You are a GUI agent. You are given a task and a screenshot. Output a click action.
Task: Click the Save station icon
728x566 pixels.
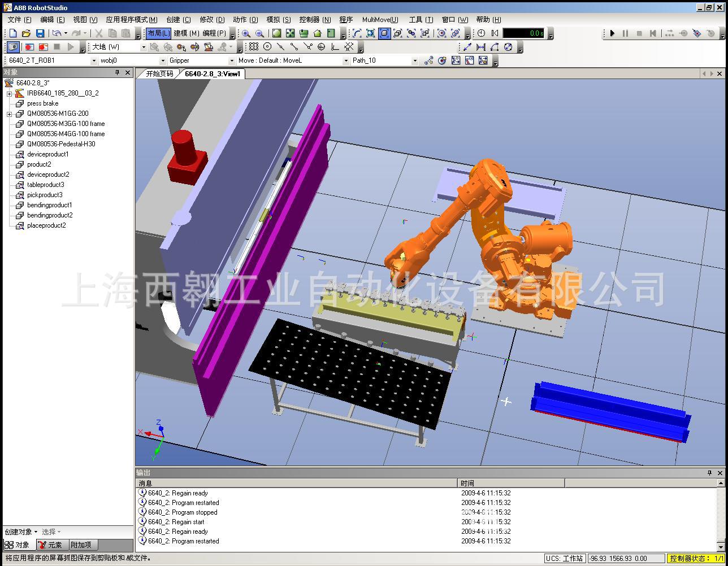pyautogui.click(x=40, y=34)
